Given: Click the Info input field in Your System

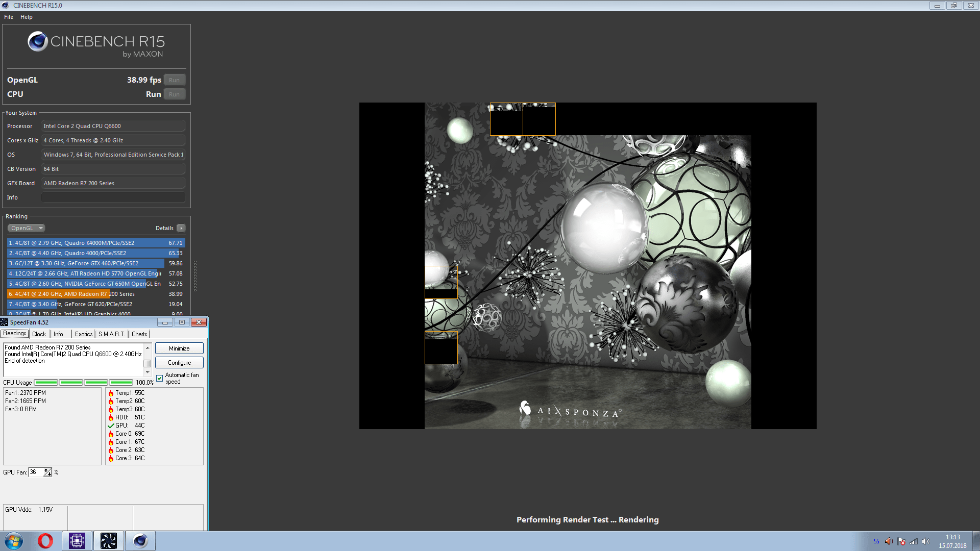Looking at the screenshot, I should [x=113, y=197].
